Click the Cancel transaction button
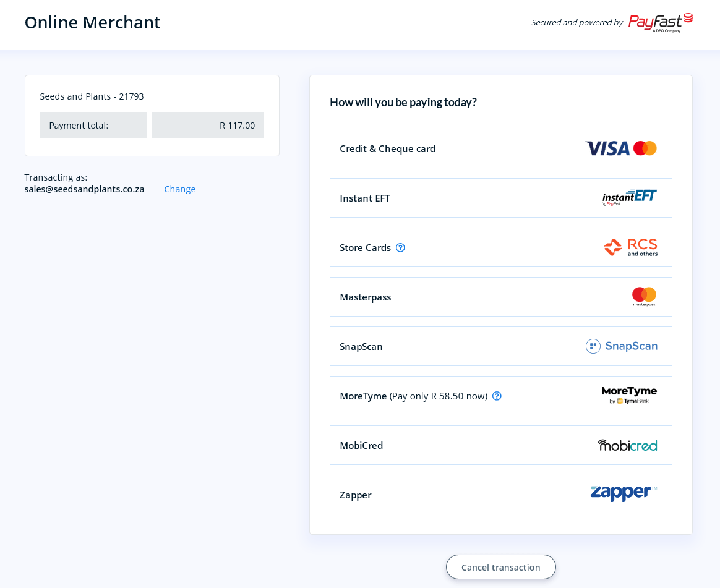The width and height of the screenshot is (720, 588). pos(500,568)
